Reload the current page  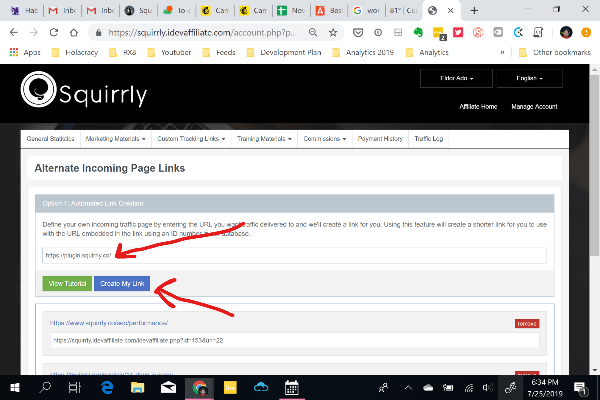coord(54,33)
